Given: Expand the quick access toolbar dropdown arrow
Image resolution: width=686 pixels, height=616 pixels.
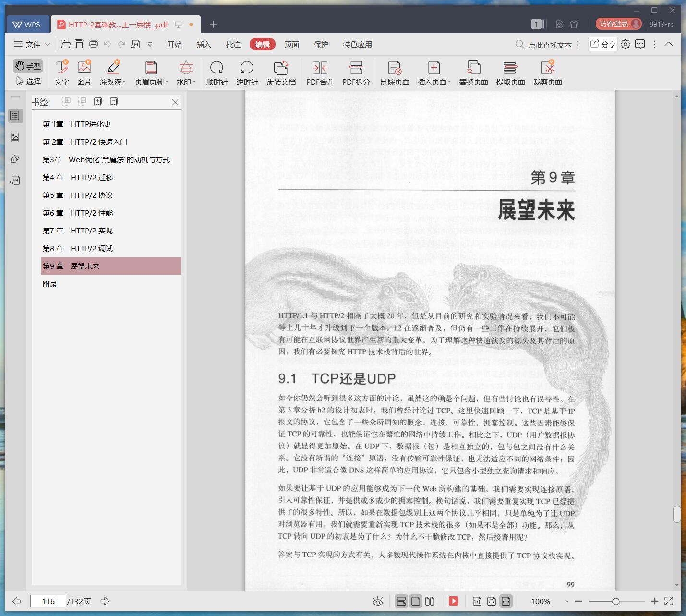Looking at the screenshot, I should pos(150,44).
